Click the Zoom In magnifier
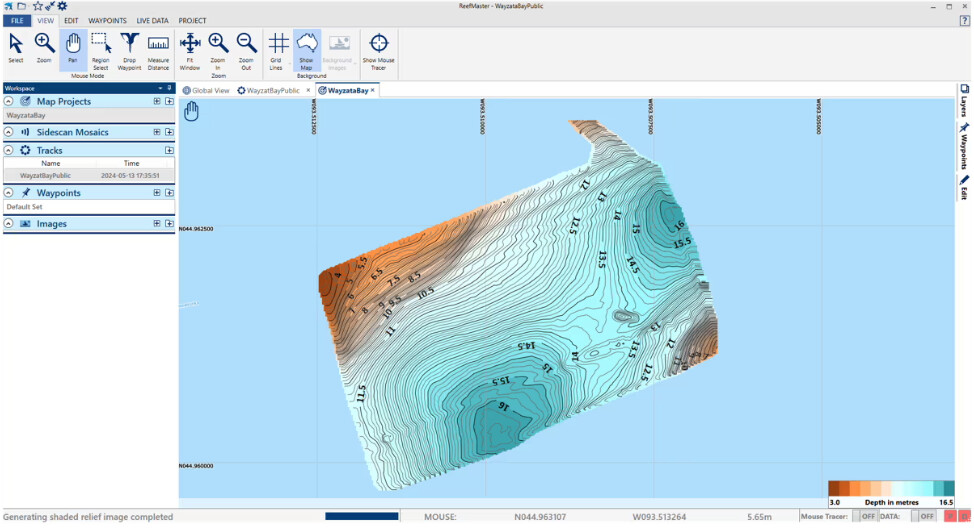The image size is (974, 531). tap(218, 51)
